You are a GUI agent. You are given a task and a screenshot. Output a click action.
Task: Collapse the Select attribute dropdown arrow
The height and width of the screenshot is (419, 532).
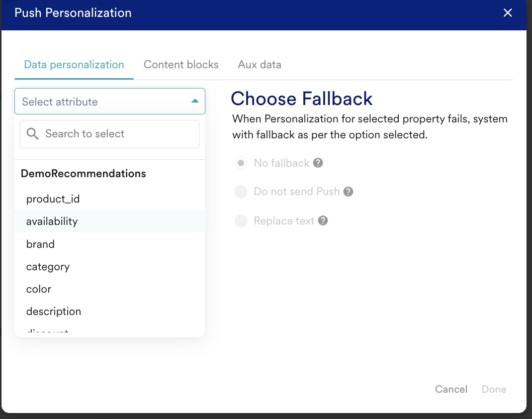[195, 101]
